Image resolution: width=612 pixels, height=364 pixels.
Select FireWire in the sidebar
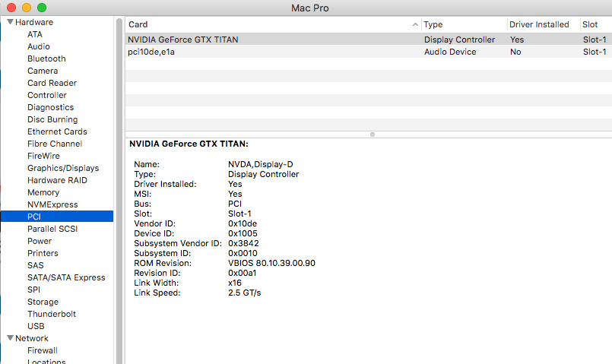pos(43,156)
